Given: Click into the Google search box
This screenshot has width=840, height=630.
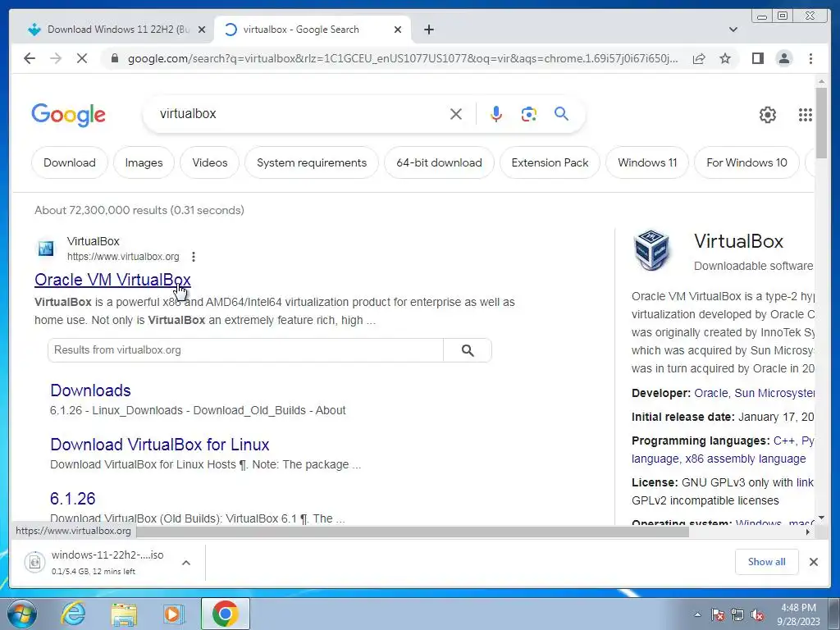Looking at the screenshot, I should (300, 113).
